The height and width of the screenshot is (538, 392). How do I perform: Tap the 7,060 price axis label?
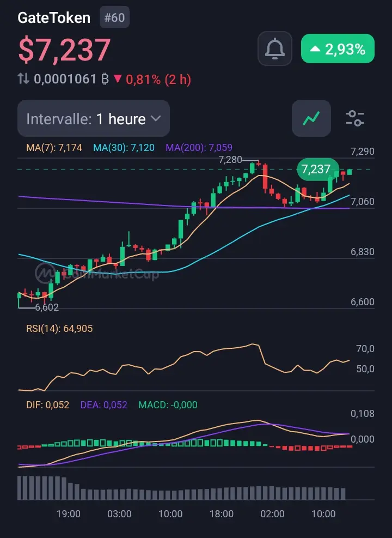(363, 202)
